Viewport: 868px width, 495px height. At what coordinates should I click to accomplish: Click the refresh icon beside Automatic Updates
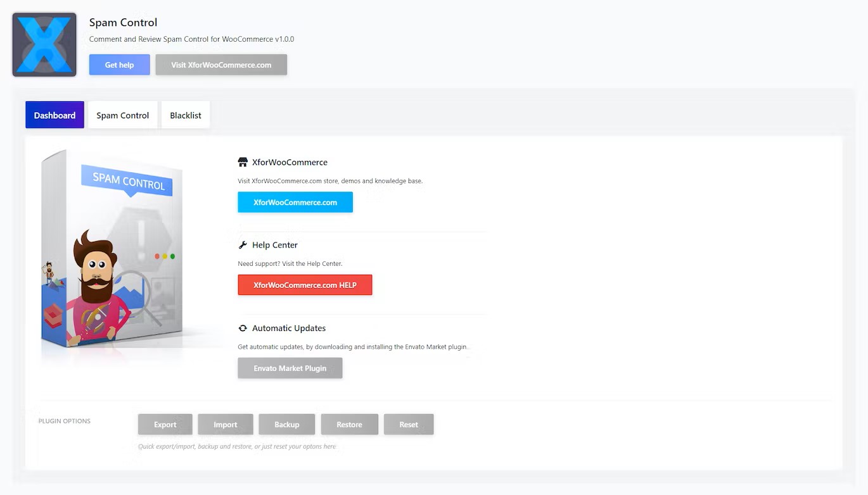tap(243, 328)
